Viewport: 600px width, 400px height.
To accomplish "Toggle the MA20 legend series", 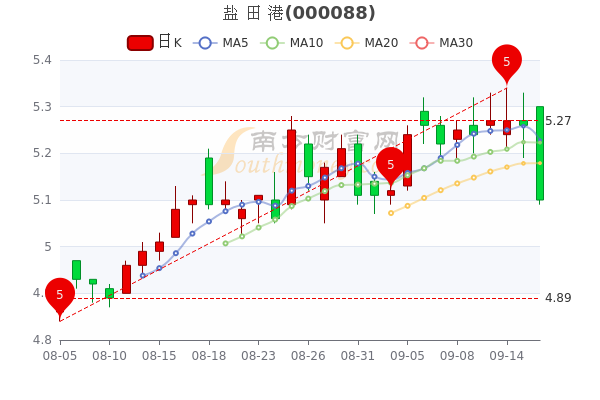I will [x=367, y=43].
